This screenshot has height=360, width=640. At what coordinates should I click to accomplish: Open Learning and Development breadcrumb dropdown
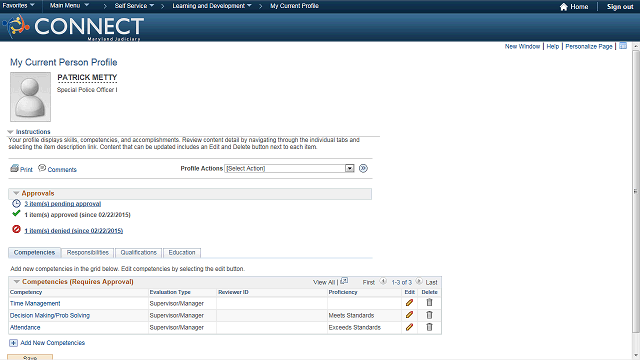(212, 6)
